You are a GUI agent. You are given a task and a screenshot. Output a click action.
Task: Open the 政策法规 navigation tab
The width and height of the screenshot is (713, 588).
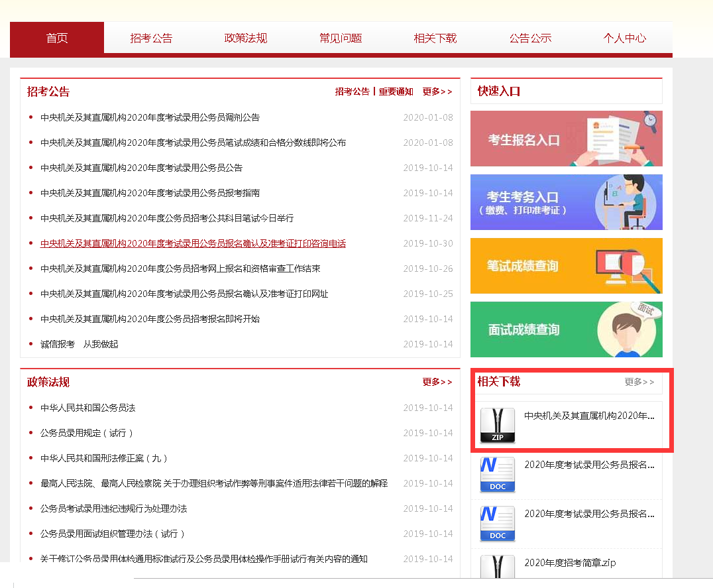[x=246, y=38]
